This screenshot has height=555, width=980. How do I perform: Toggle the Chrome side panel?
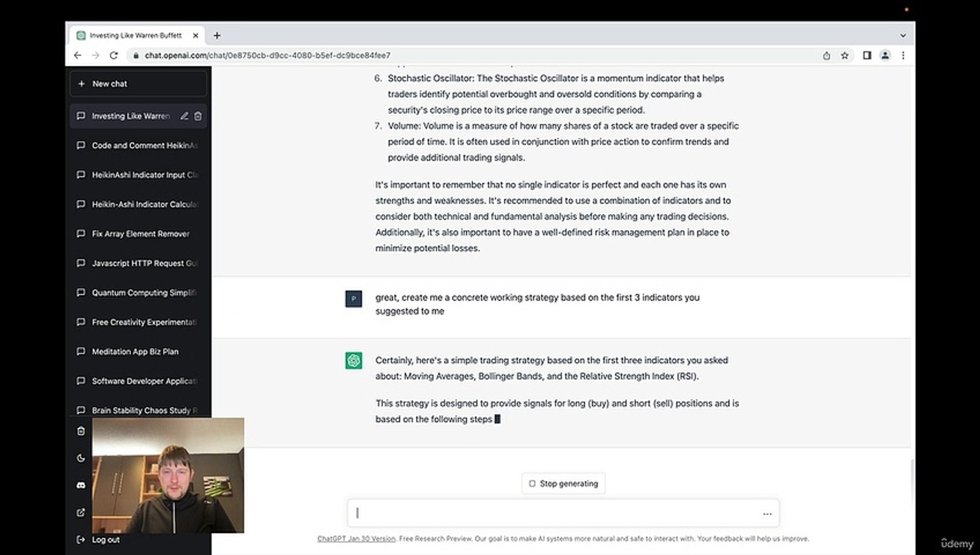click(x=866, y=55)
